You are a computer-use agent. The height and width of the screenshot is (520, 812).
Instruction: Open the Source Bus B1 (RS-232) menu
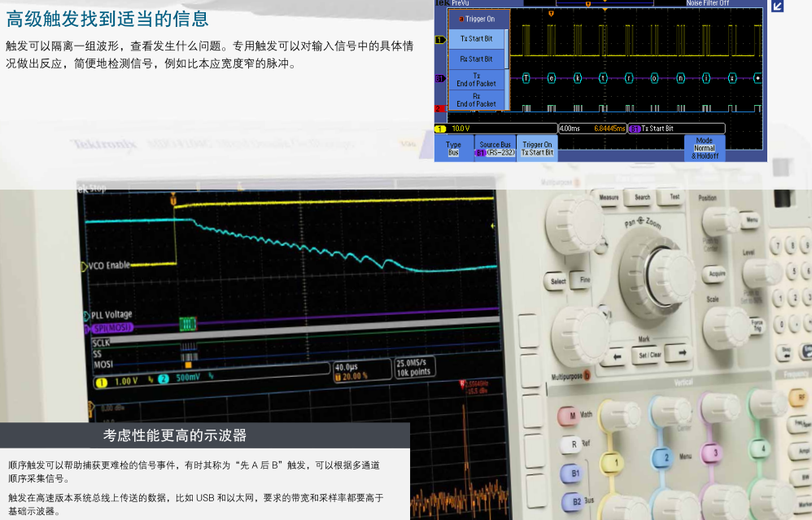495,149
